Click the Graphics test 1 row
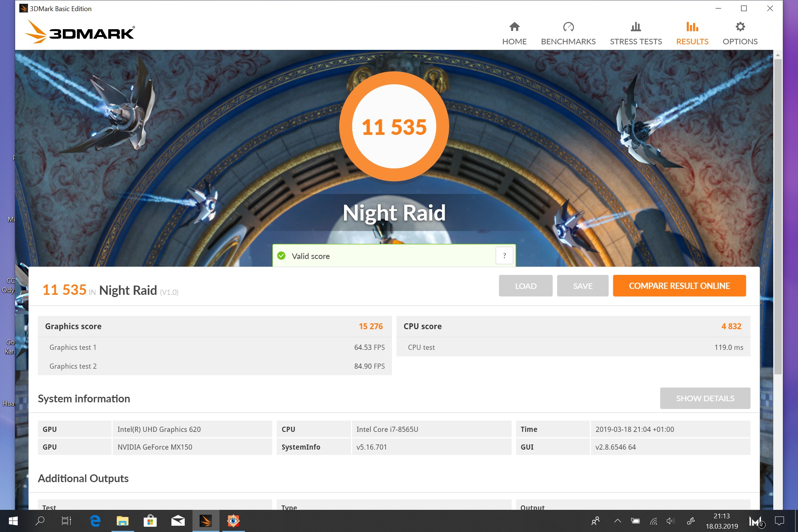The image size is (798, 532). pyautogui.click(x=215, y=347)
